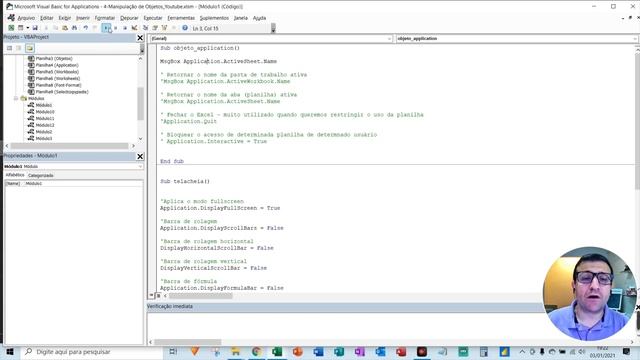Click the project tree horizontal scrollbar
Image resolution: width=640 pixels, height=360 pixels.
tap(69, 146)
